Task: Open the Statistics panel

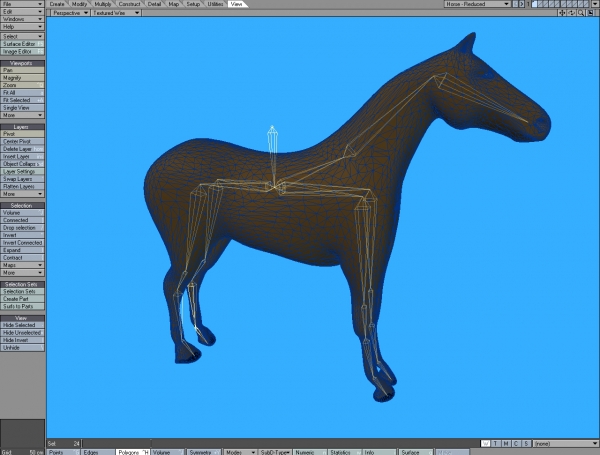Action: tap(343, 452)
